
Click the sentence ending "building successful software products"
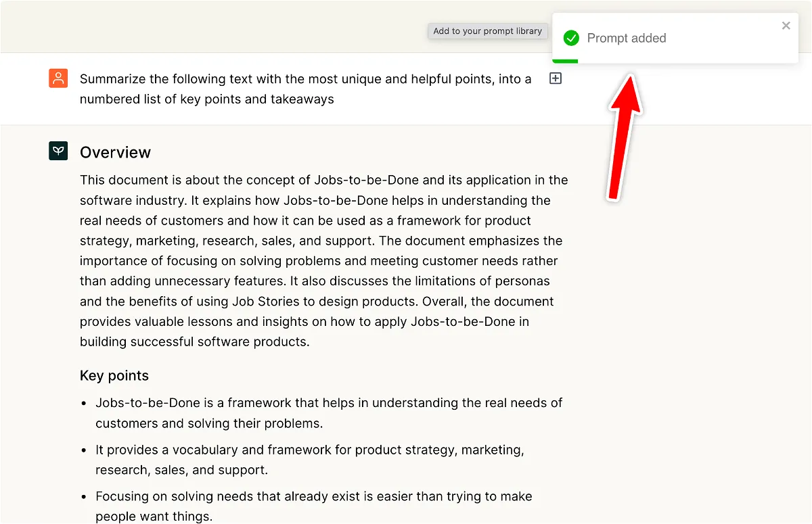[x=195, y=342]
